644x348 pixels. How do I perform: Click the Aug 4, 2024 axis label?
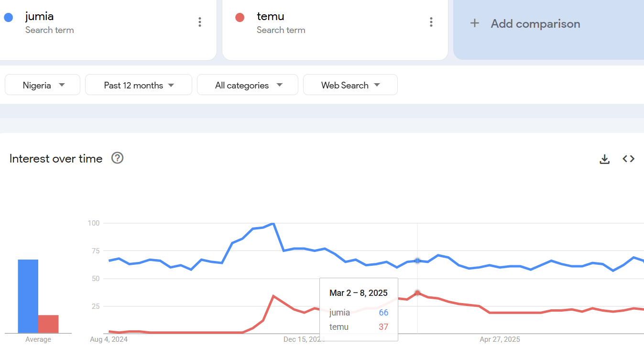(x=109, y=339)
